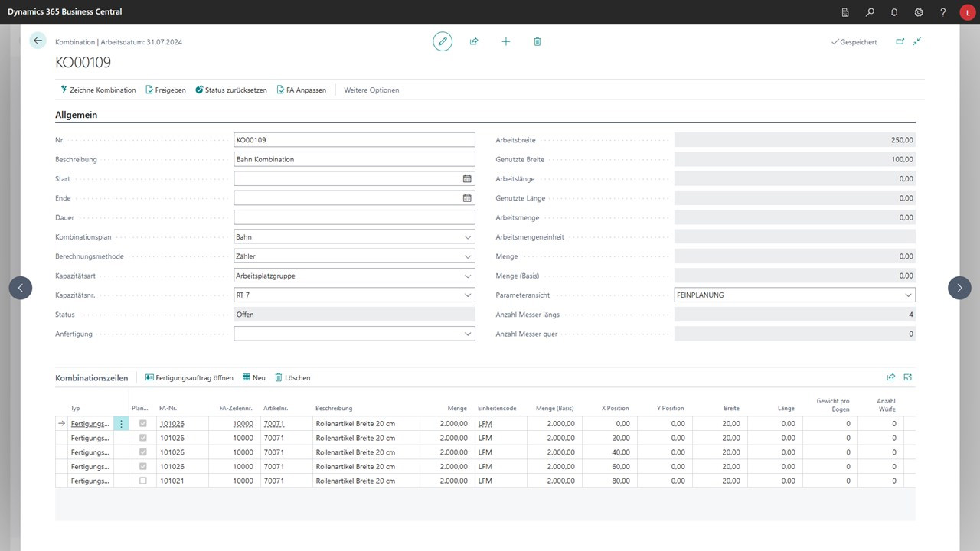This screenshot has height=551, width=980.
Task: Click the pencil edit icon
Action: point(443,41)
